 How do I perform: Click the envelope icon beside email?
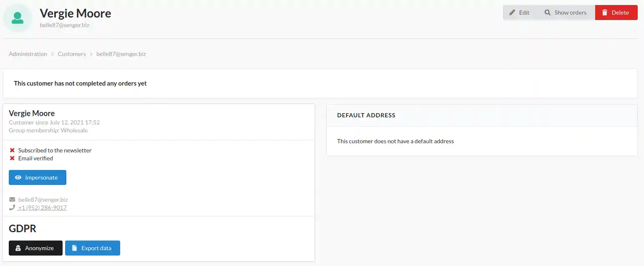coord(12,200)
